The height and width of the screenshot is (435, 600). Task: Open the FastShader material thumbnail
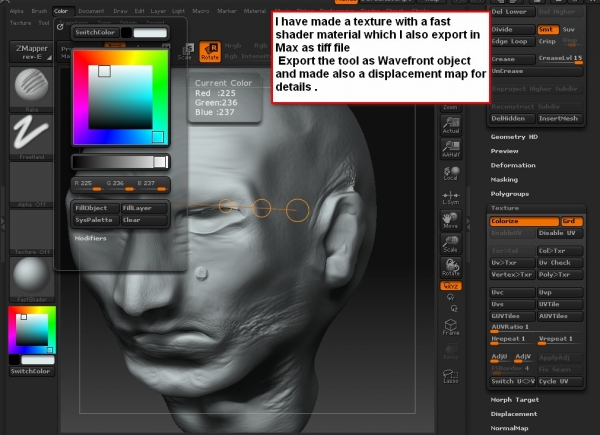click(31, 279)
